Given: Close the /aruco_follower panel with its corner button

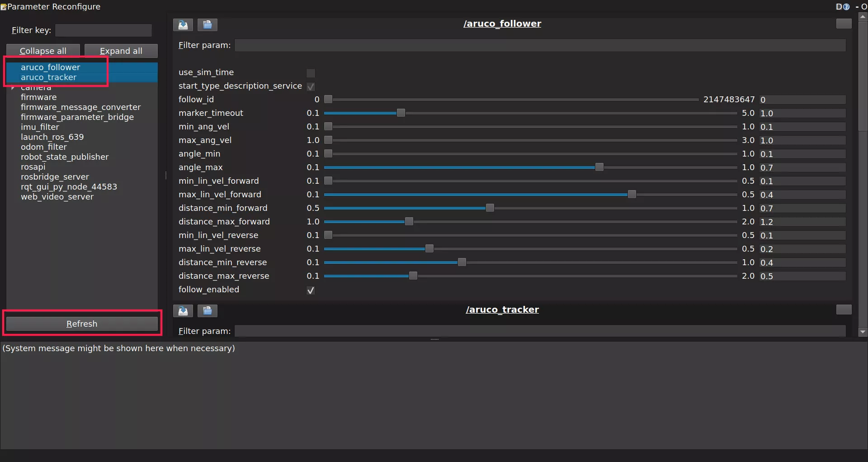Looking at the screenshot, I should [x=844, y=24].
